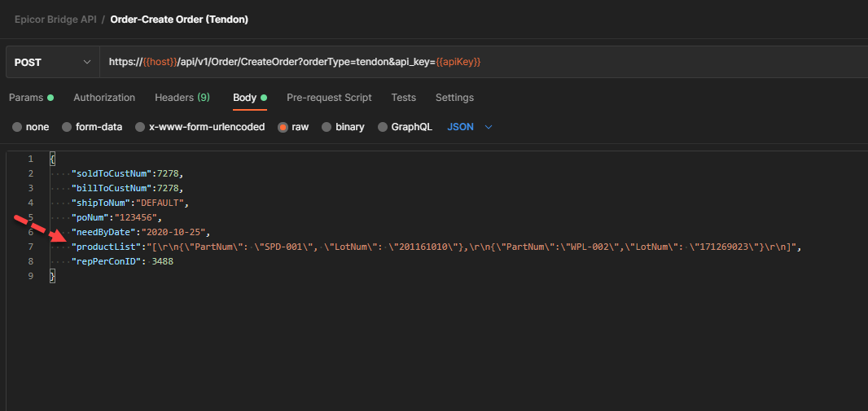This screenshot has width=868, height=411.
Task: Click the productList line in the editor
Action: tap(407, 247)
